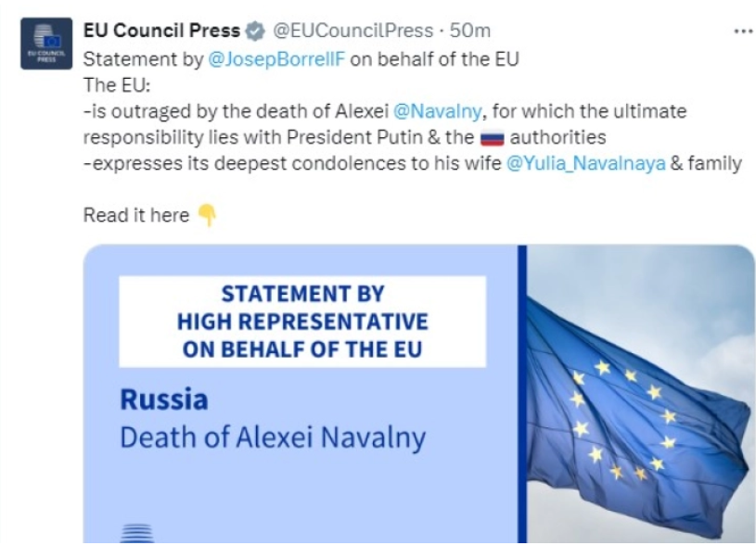The image size is (756, 546).
Task: Click the pointing-down hand emoji
Action: point(207,217)
